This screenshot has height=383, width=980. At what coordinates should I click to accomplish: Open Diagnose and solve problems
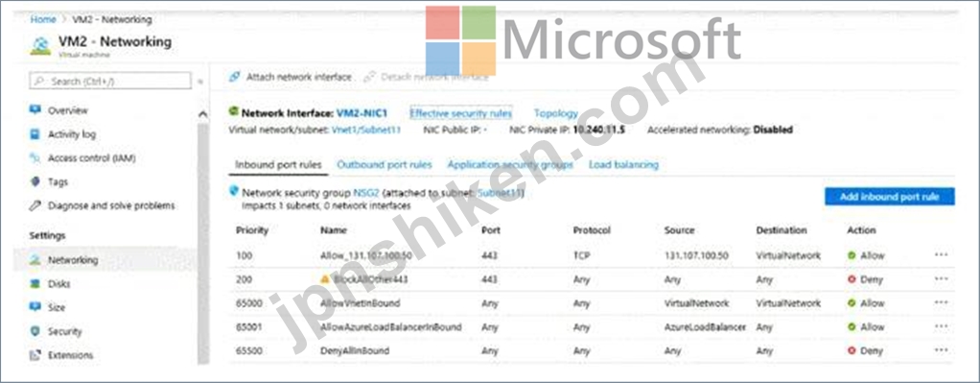[111, 205]
